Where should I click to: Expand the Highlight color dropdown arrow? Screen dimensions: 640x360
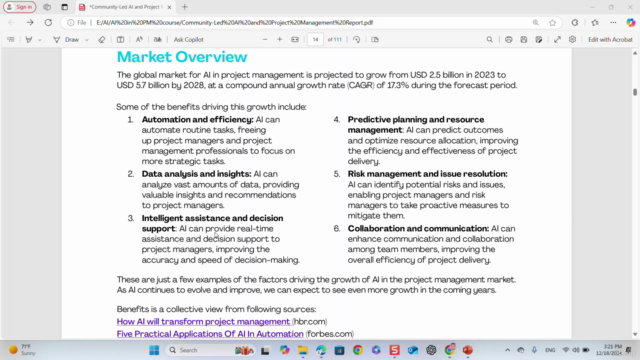click(x=40, y=40)
